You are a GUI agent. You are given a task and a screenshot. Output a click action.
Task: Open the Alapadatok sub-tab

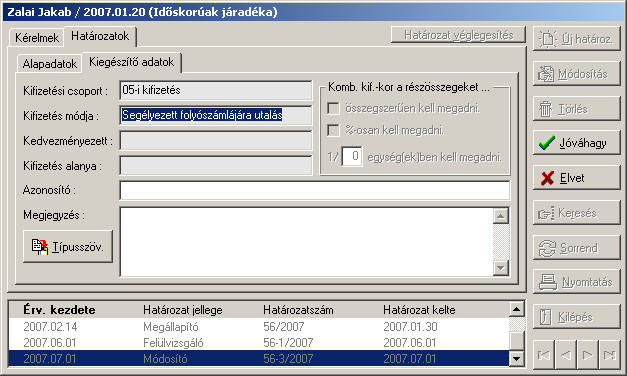click(50, 64)
